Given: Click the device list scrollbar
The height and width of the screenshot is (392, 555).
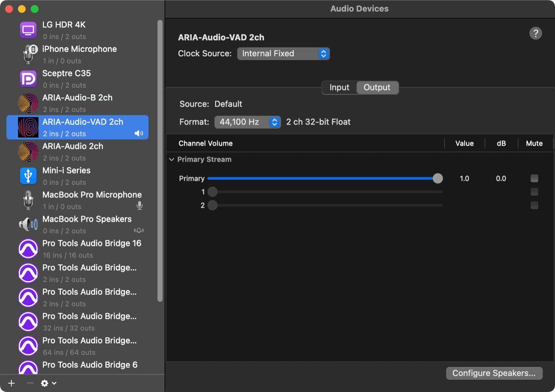Looking at the screenshot, I should pyautogui.click(x=160, y=160).
